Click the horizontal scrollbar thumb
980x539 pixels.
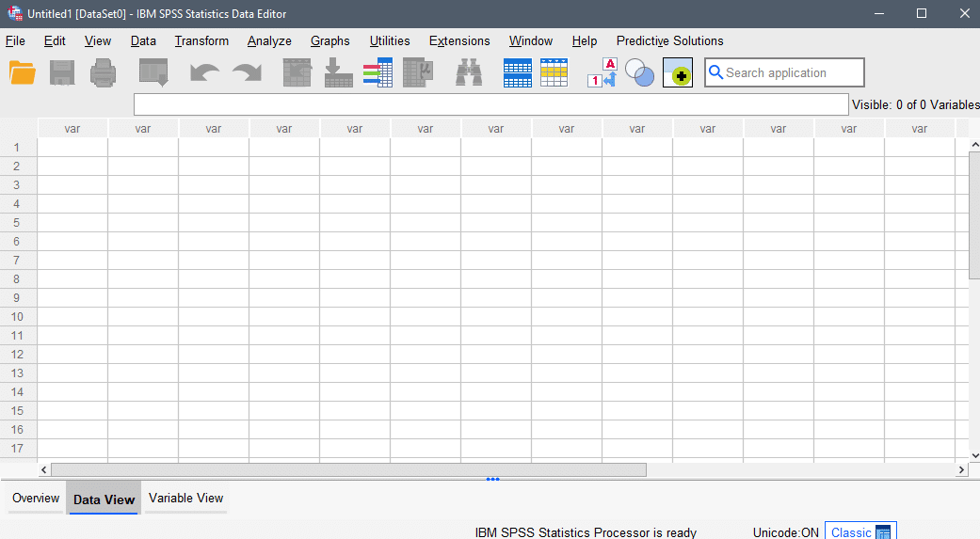point(348,469)
